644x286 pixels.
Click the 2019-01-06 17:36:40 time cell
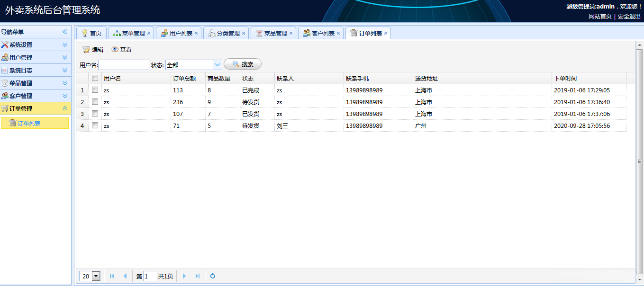(x=589, y=102)
